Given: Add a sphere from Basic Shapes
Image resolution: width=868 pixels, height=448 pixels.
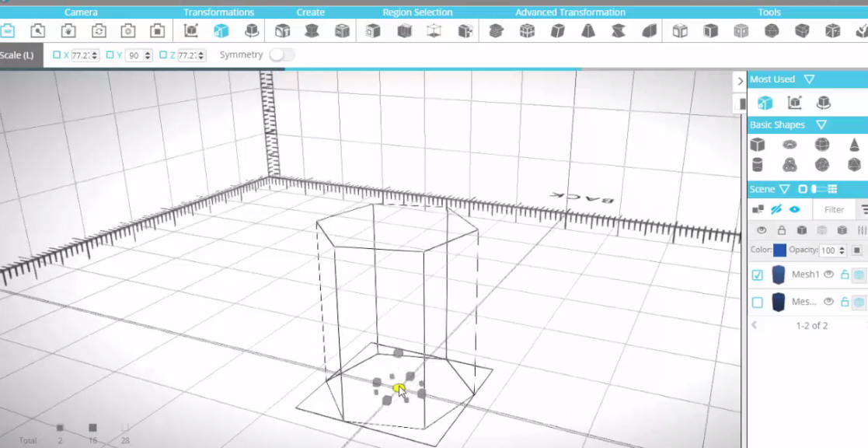Looking at the screenshot, I should 822,145.
